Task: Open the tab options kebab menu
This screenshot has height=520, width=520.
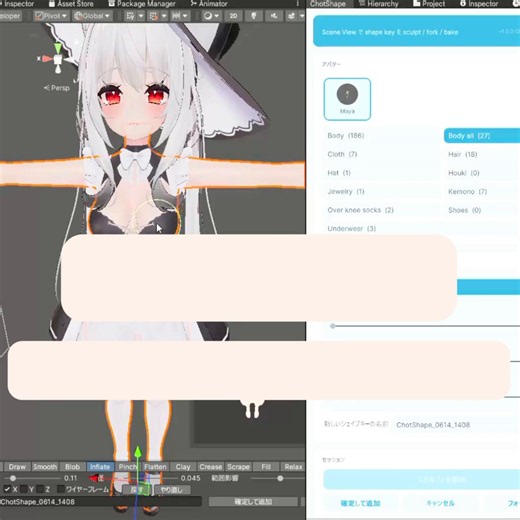Action: coord(297,3)
